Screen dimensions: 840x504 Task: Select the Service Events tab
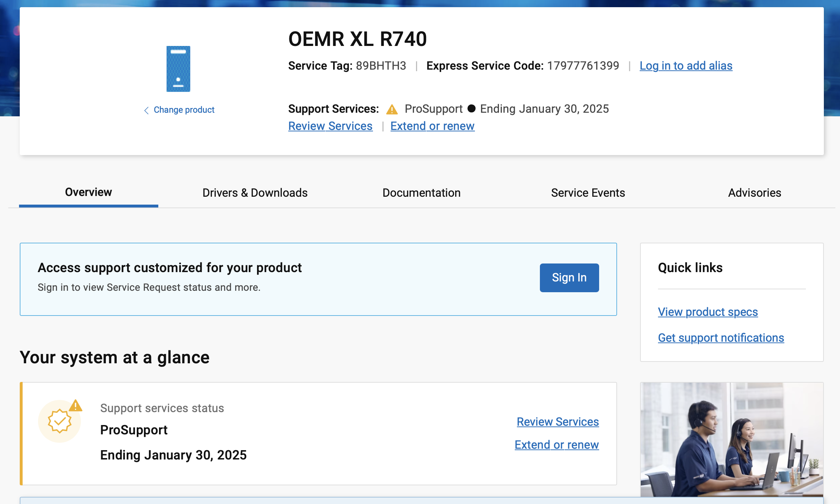tap(588, 193)
